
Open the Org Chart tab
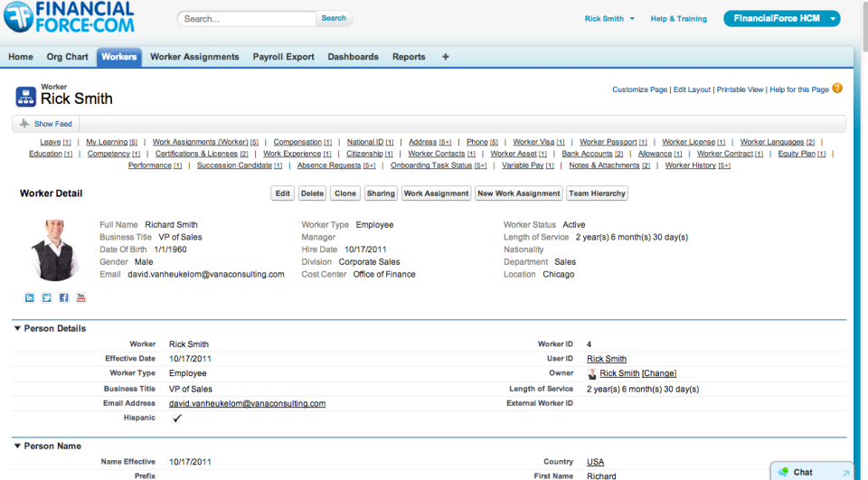click(68, 56)
